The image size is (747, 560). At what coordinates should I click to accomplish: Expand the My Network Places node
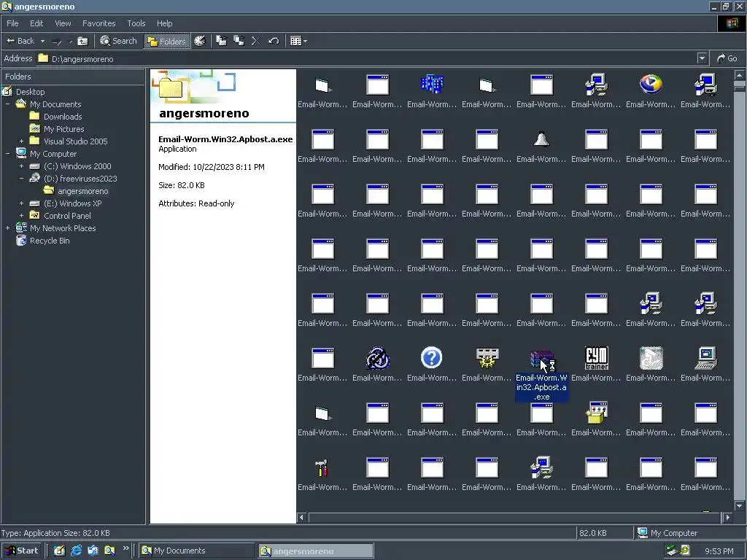pyautogui.click(x=7, y=228)
